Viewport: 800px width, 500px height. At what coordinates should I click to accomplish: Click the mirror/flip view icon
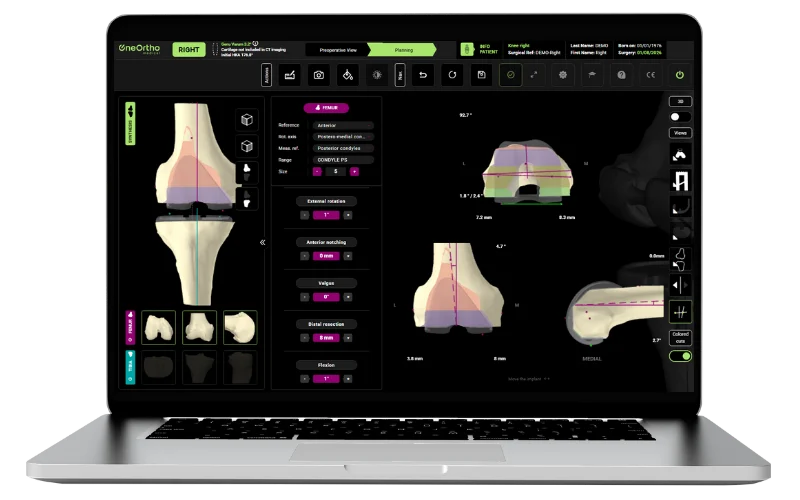tap(680, 285)
